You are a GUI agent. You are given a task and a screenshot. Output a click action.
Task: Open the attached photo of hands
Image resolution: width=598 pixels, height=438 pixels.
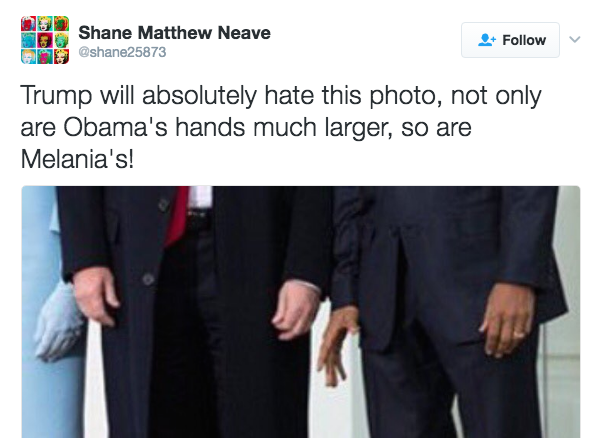pos(301,312)
